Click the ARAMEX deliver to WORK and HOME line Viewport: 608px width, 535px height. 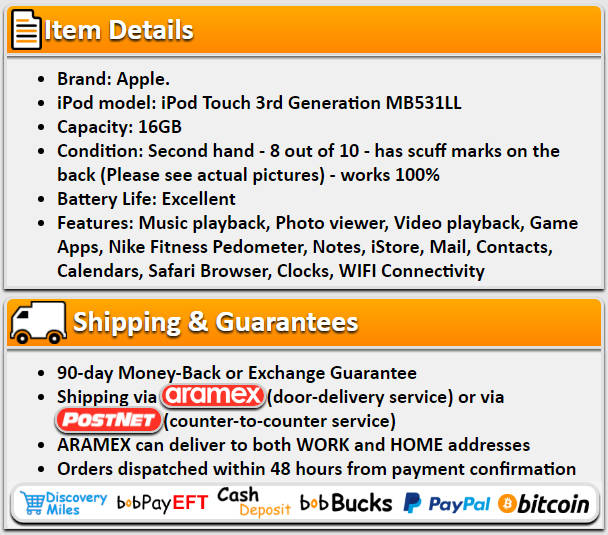(x=294, y=445)
